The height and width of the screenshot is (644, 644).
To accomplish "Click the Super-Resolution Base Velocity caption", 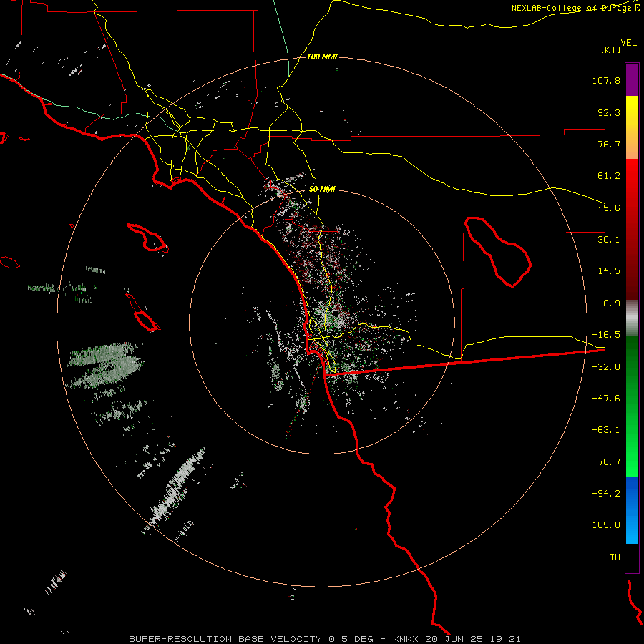I will (x=325, y=639).
